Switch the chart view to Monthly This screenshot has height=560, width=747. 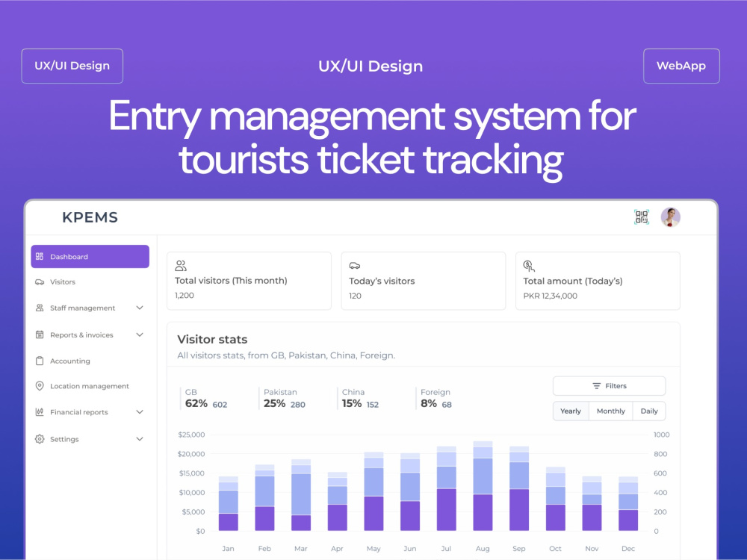click(x=610, y=411)
